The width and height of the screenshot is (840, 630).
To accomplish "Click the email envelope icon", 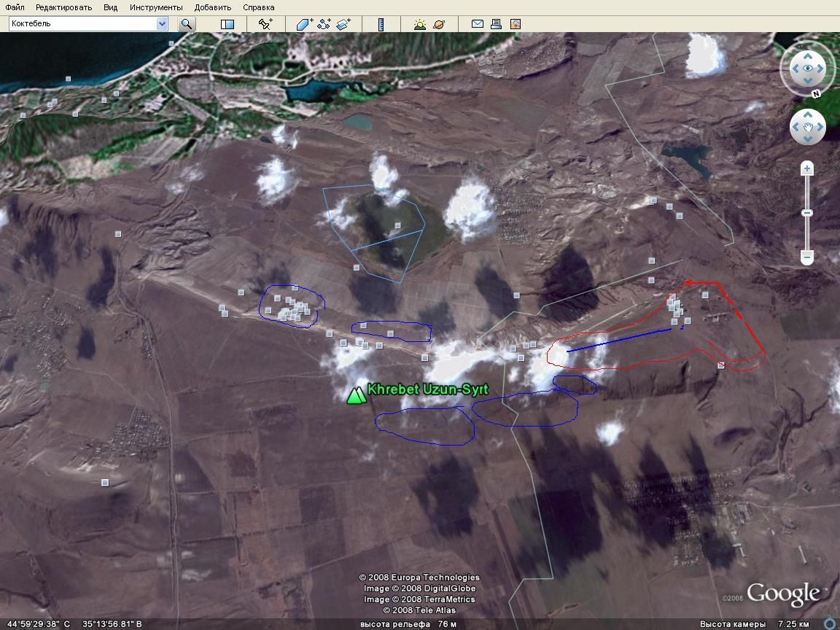I will click(478, 24).
